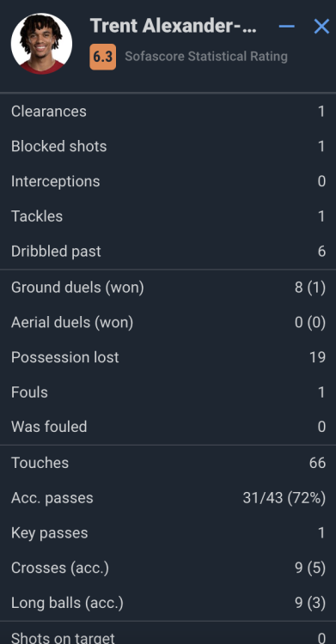The width and height of the screenshot is (336, 644).
Task: Close the player stats panel
Action: coord(321,27)
